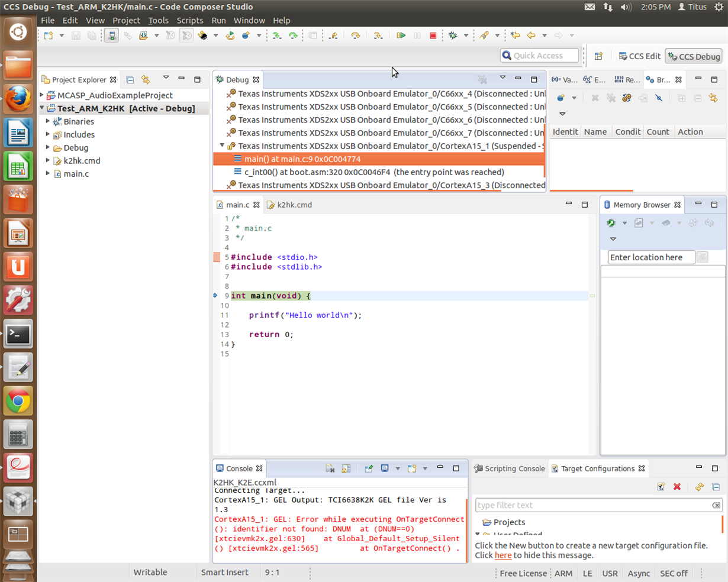Expand the Binaries folder
Viewport: 728px width, 582px height.
click(x=48, y=121)
